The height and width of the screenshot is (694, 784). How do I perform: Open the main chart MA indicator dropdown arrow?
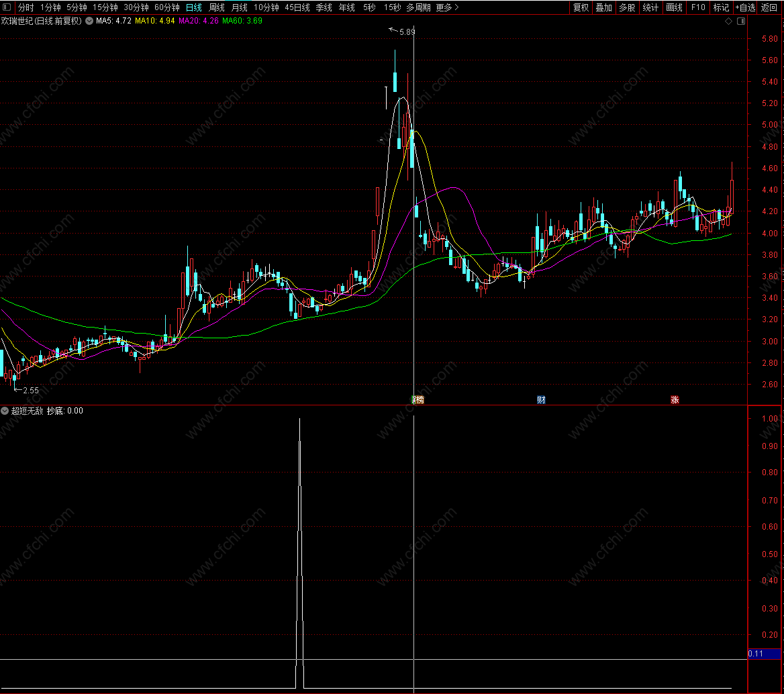89,21
